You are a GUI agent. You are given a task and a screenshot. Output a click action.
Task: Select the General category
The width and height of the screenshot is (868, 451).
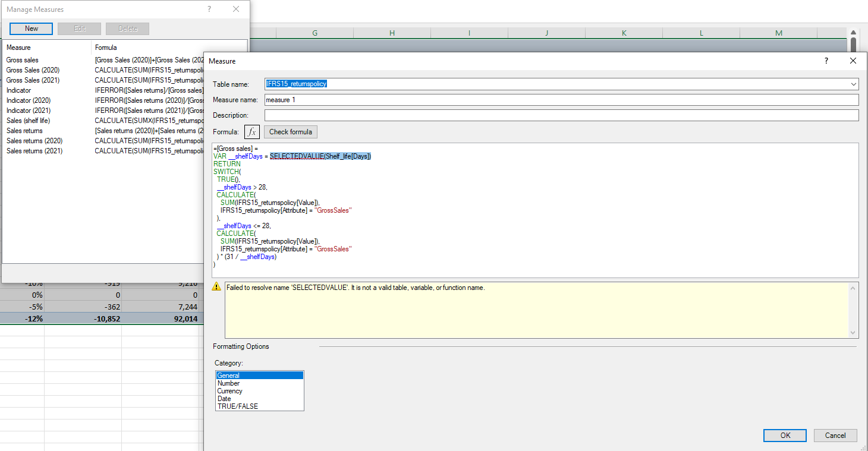point(260,376)
